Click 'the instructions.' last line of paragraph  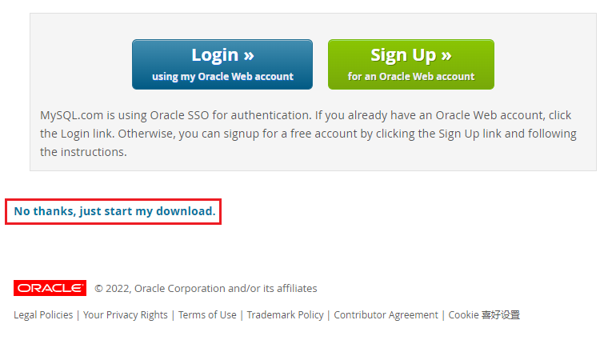click(83, 152)
